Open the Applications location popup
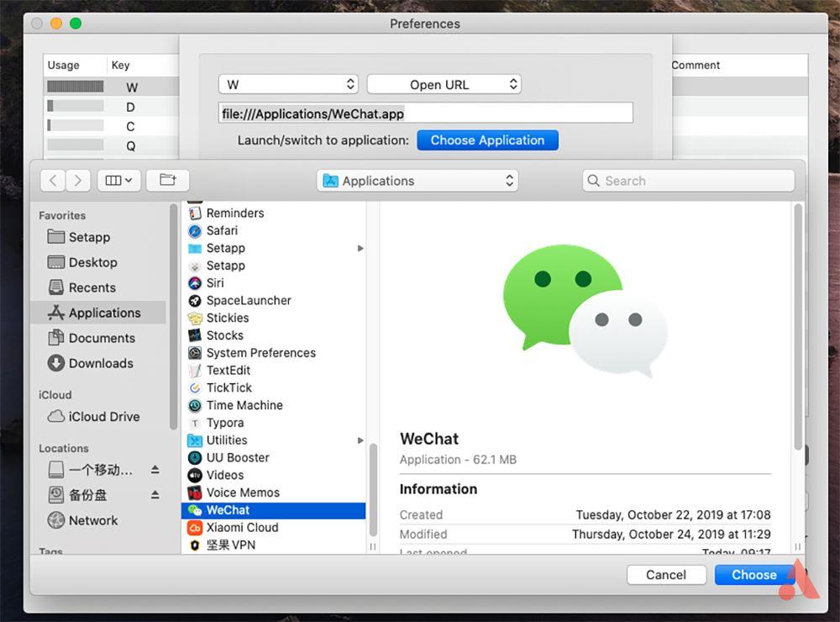The image size is (840, 622). click(x=417, y=181)
